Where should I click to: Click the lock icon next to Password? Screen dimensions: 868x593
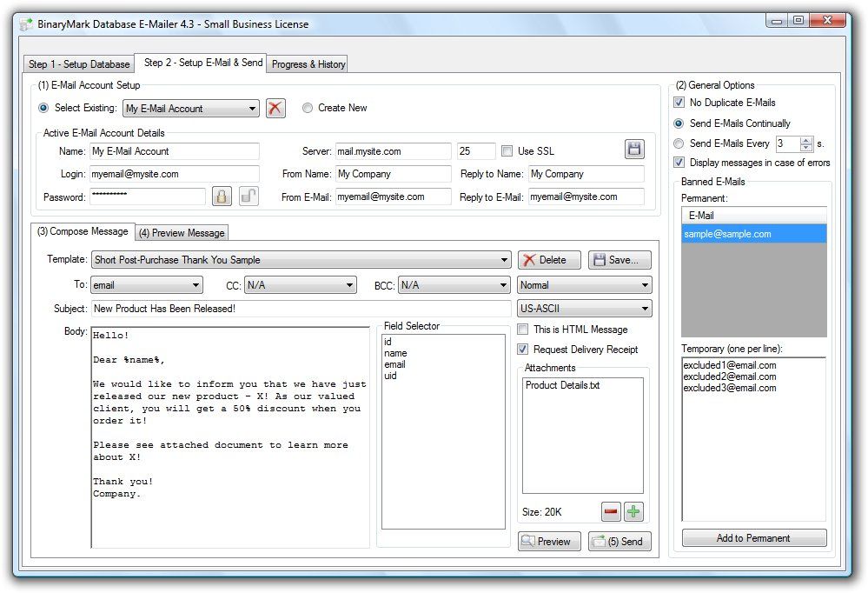(x=222, y=197)
